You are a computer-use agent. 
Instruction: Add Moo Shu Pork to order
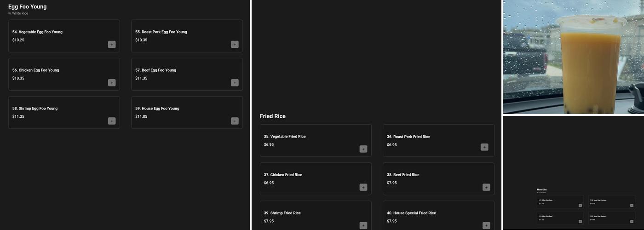coord(580,206)
